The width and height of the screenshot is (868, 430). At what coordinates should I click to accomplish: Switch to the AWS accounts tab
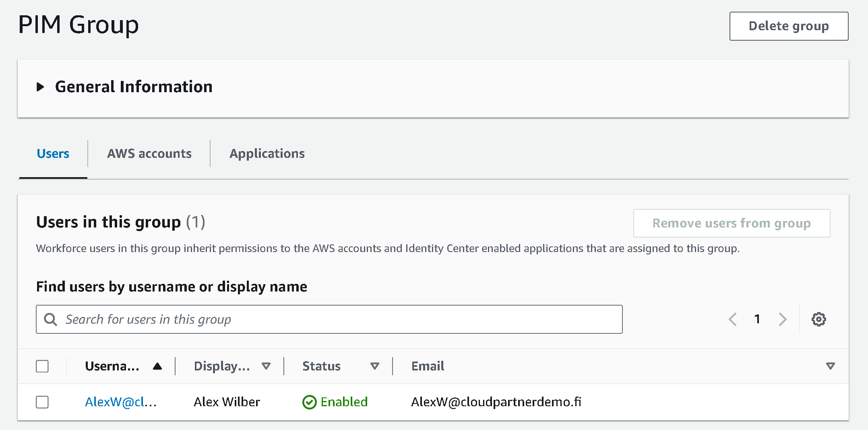click(x=149, y=153)
